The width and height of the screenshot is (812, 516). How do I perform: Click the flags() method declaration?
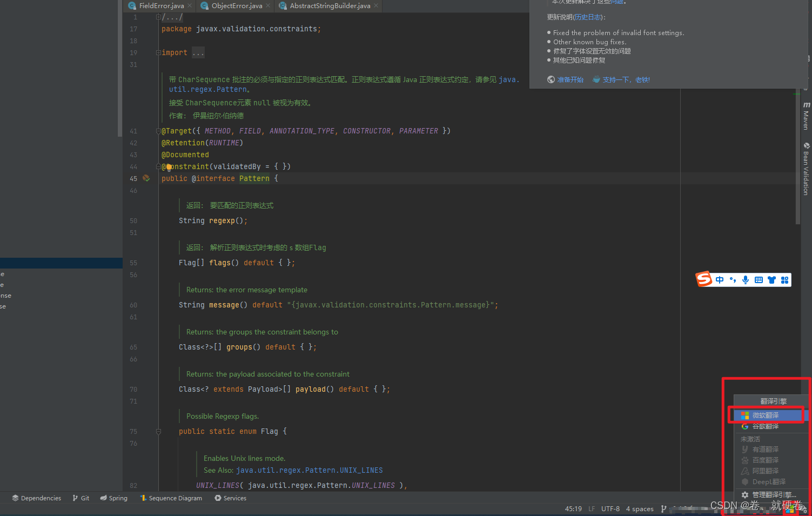click(220, 263)
